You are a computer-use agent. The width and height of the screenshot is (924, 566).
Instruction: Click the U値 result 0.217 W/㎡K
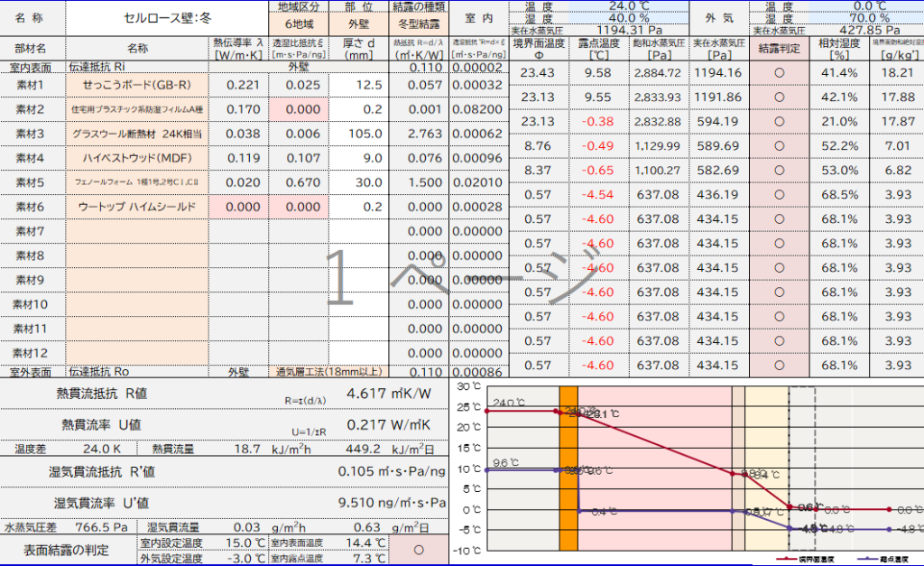tap(388, 424)
